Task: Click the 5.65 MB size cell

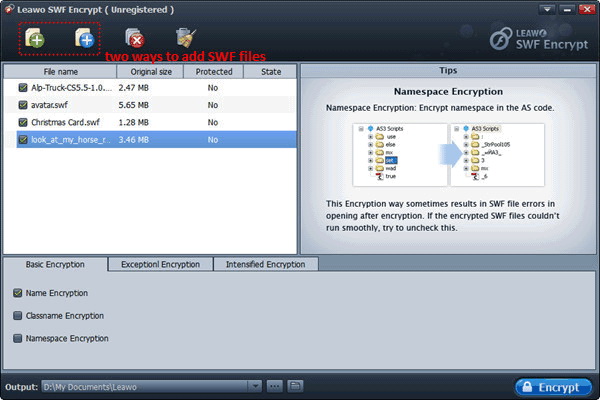Action: [x=134, y=105]
